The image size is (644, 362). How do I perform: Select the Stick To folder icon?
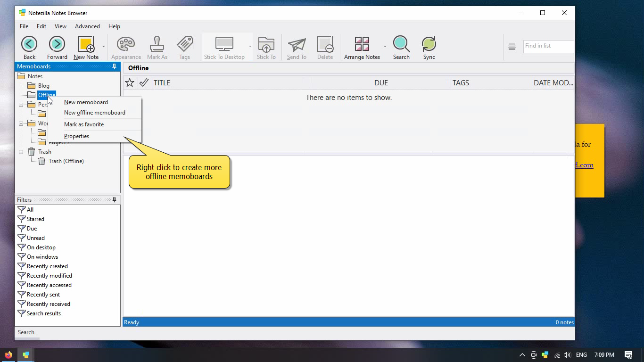tap(266, 48)
